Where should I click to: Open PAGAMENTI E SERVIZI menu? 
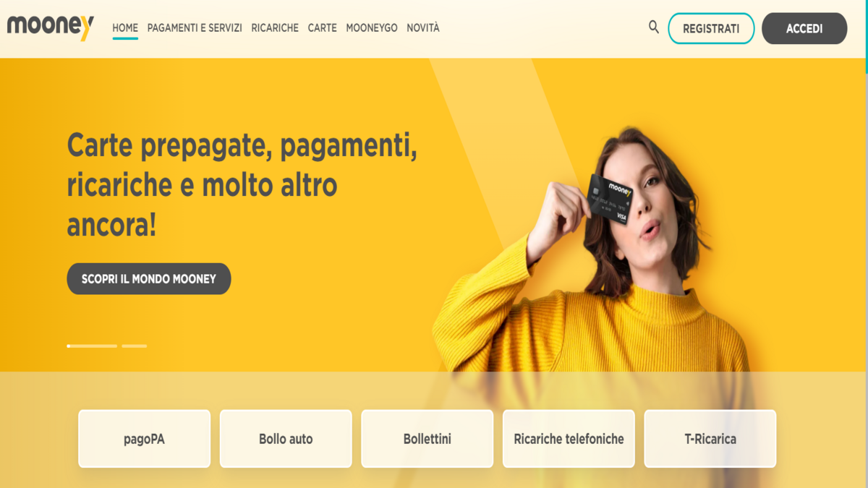[x=195, y=28]
